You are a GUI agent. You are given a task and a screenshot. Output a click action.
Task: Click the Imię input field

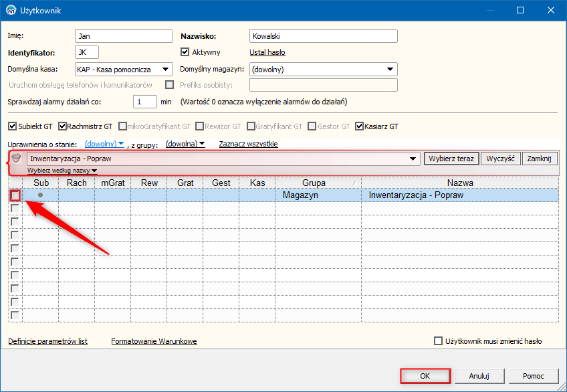pos(124,36)
